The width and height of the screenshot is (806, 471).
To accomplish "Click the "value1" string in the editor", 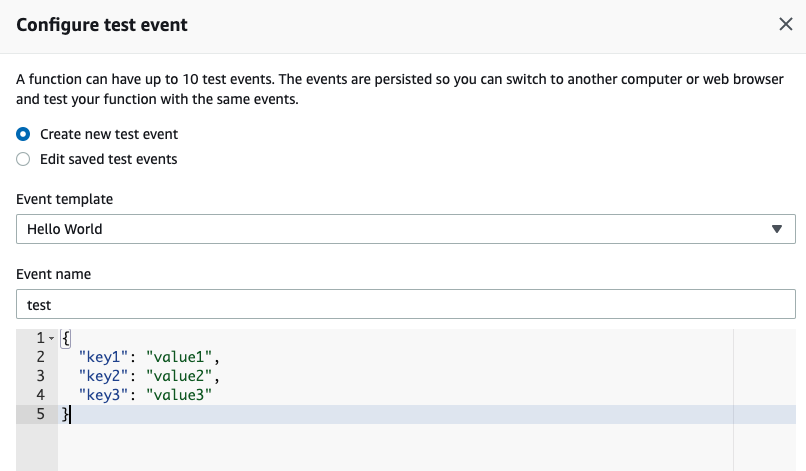I will click(x=179, y=357).
